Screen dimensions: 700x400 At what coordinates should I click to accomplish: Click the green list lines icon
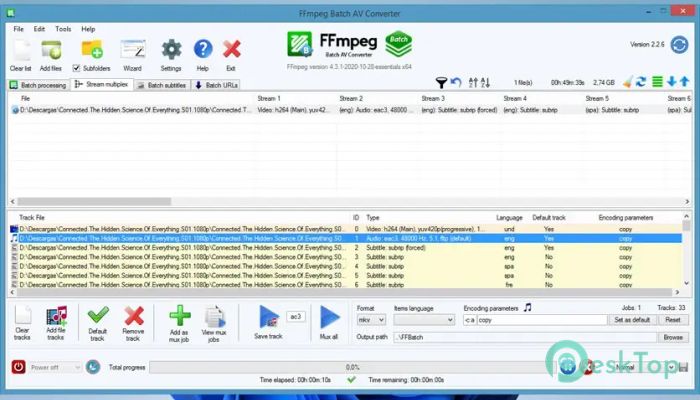click(x=657, y=82)
